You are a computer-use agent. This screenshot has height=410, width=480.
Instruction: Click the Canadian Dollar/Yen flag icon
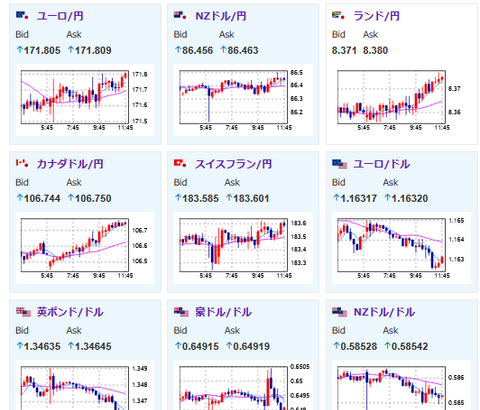tap(22, 163)
